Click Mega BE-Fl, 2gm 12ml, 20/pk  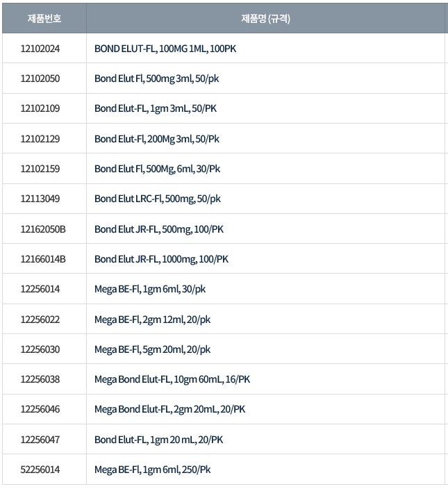click(x=152, y=320)
